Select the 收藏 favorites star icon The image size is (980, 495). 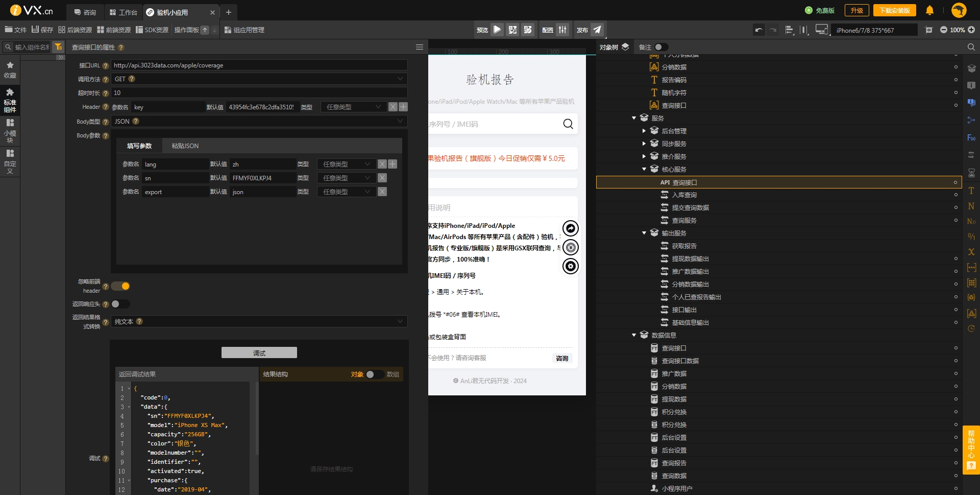pyautogui.click(x=10, y=70)
